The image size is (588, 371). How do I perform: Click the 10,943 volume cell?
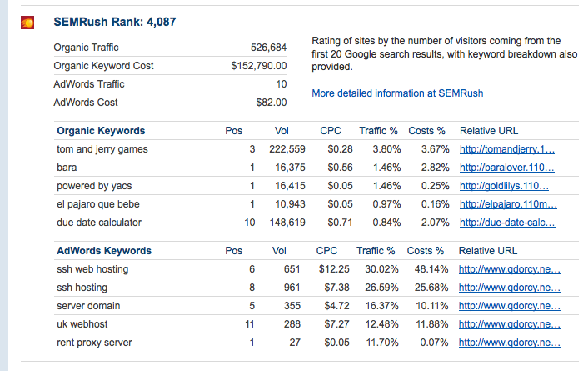(x=290, y=204)
